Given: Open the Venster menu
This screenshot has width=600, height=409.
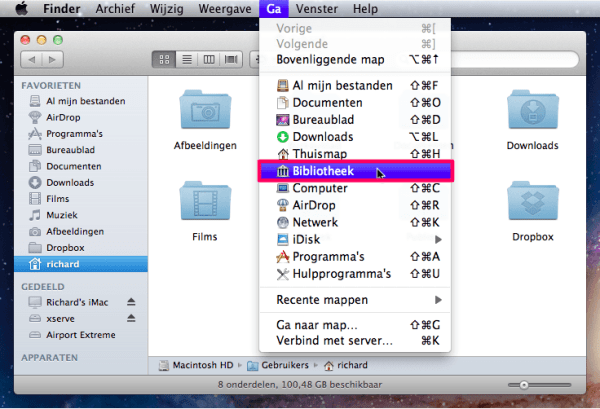Looking at the screenshot, I should (316, 8).
